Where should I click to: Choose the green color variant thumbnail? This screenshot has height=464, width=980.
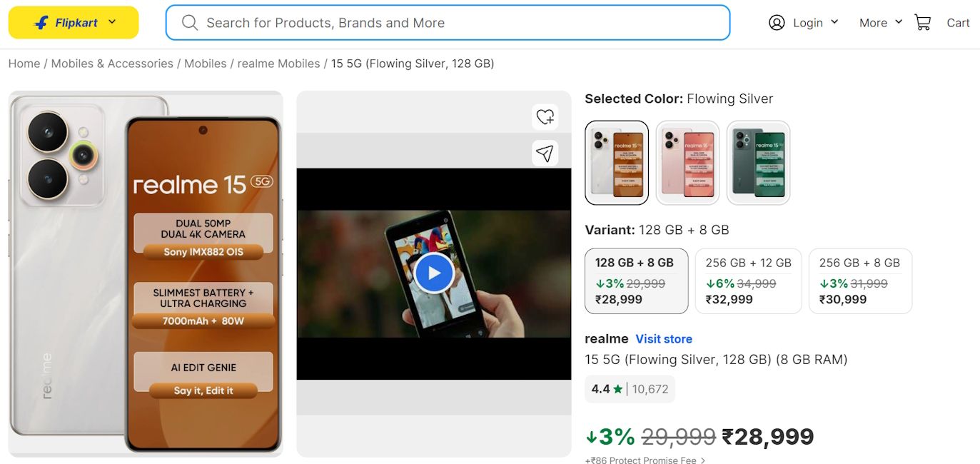coord(758,162)
